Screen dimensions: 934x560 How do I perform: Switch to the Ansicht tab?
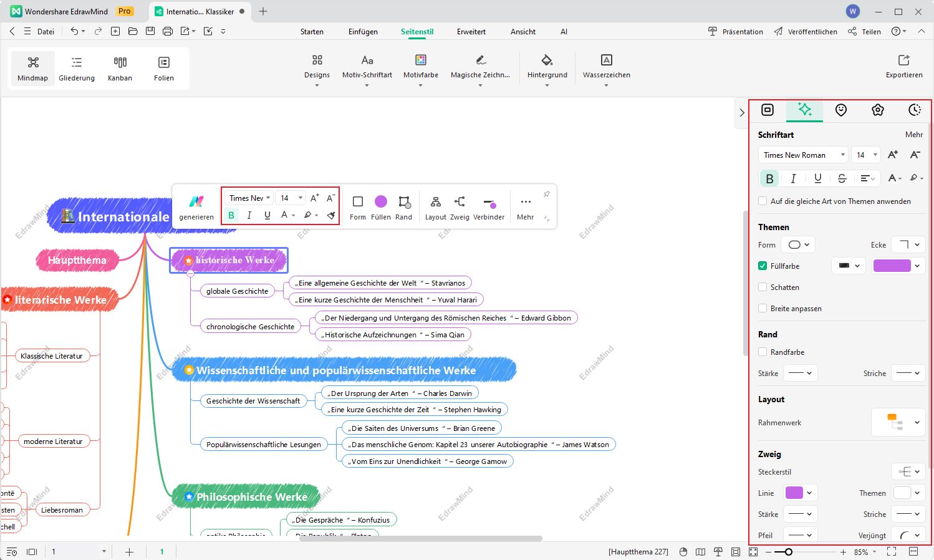tap(522, 32)
